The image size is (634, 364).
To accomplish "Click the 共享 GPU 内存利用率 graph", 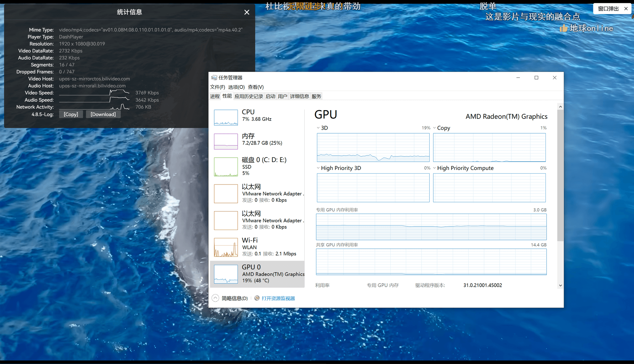I will pyautogui.click(x=431, y=262).
